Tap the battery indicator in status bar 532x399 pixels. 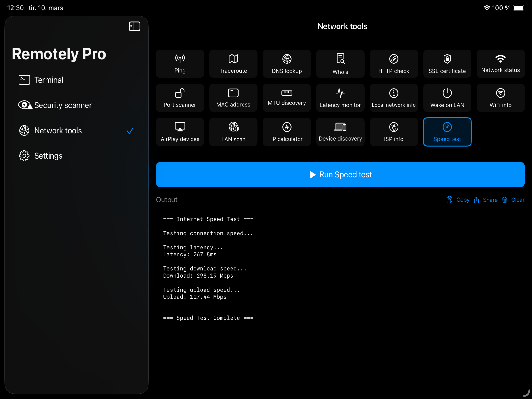coord(519,8)
